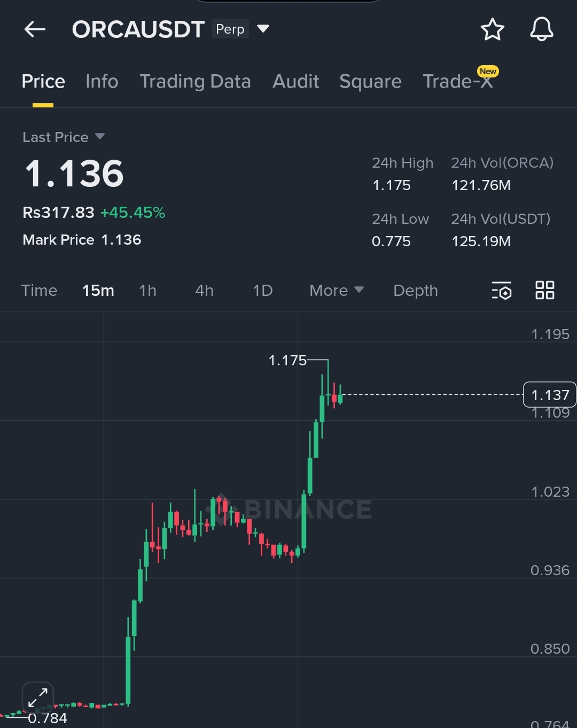Screen dimensions: 577x728
Task: Switch to the Price tab
Action: point(43,81)
